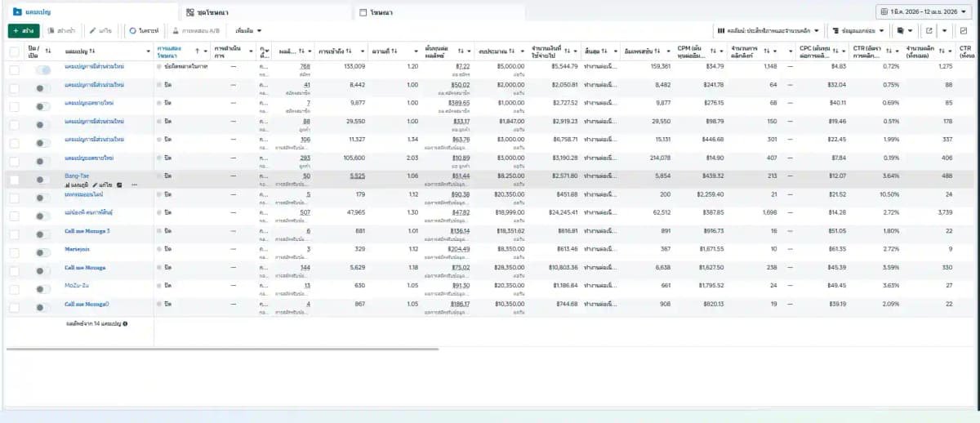Expand the Columns (คอลัมน์) dropdown
The width and height of the screenshot is (980, 423).
click(x=768, y=30)
